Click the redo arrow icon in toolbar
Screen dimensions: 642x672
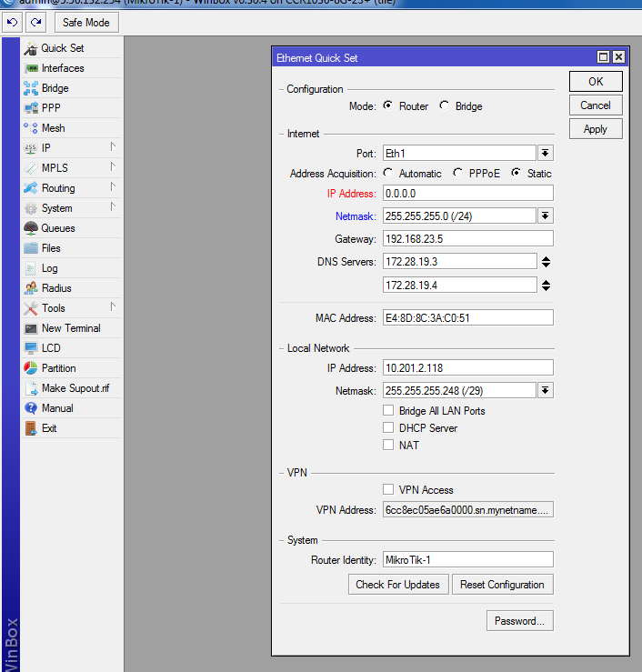(x=36, y=22)
